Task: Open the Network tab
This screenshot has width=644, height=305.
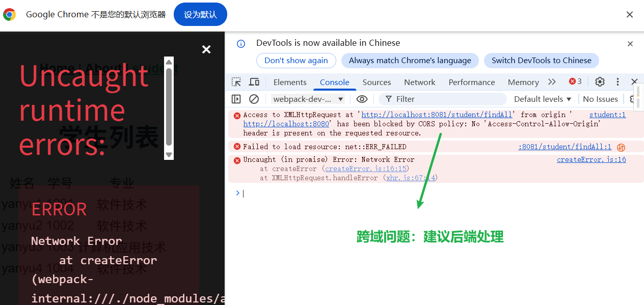Action: click(420, 82)
